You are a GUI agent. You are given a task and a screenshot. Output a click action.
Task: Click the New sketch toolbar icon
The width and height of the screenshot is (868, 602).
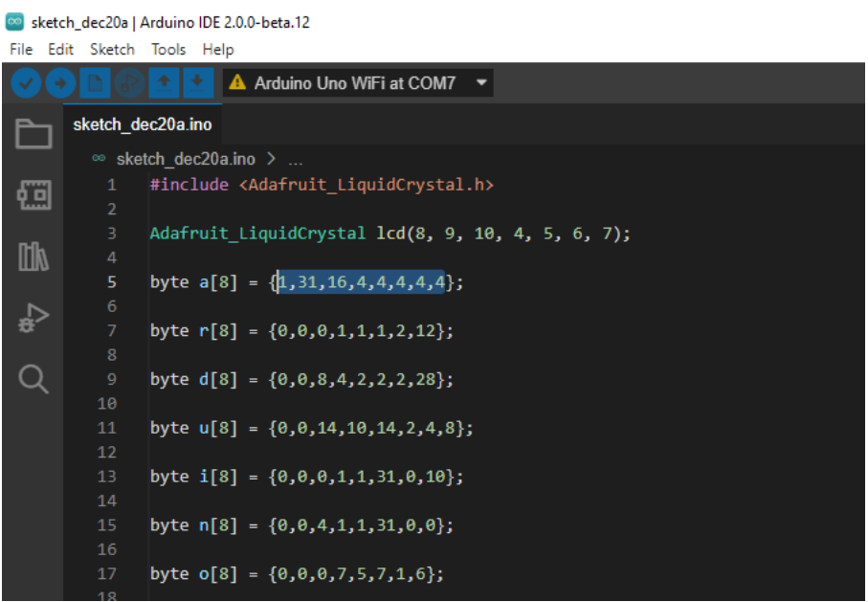pyautogui.click(x=95, y=84)
